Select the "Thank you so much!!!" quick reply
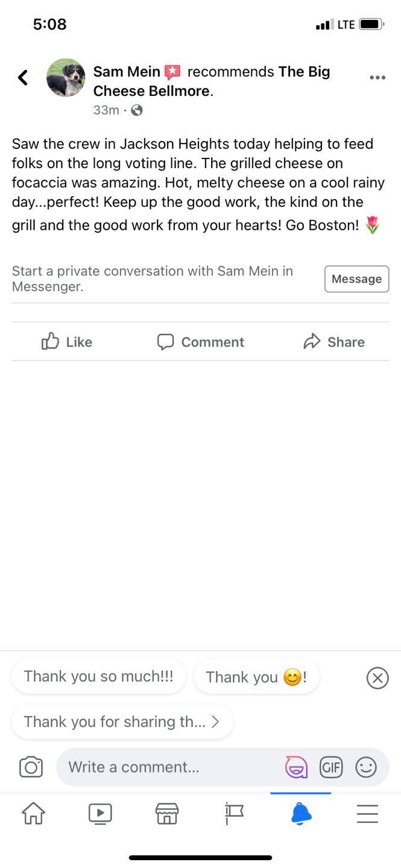This screenshot has width=401, height=868. point(98,676)
